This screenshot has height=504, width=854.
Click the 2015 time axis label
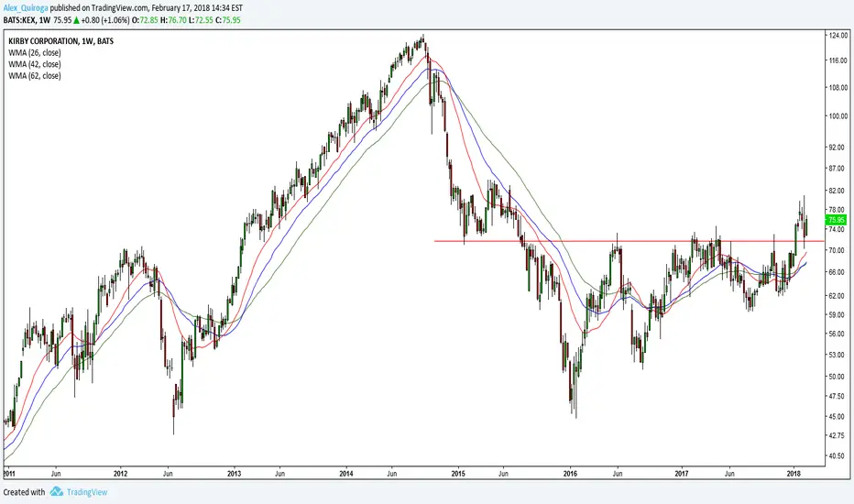(x=458, y=474)
